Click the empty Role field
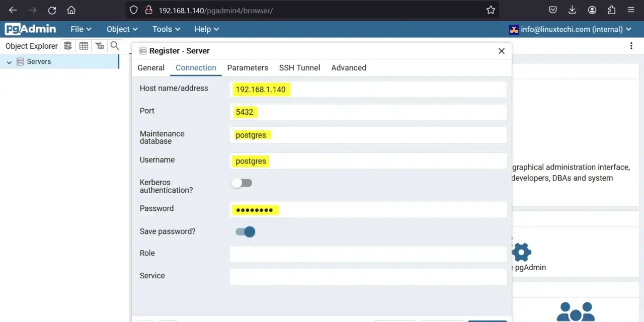 [x=368, y=254]
